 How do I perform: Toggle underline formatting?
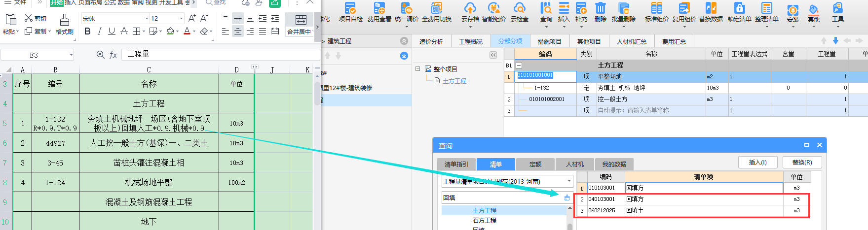click(x=112, y=31)
